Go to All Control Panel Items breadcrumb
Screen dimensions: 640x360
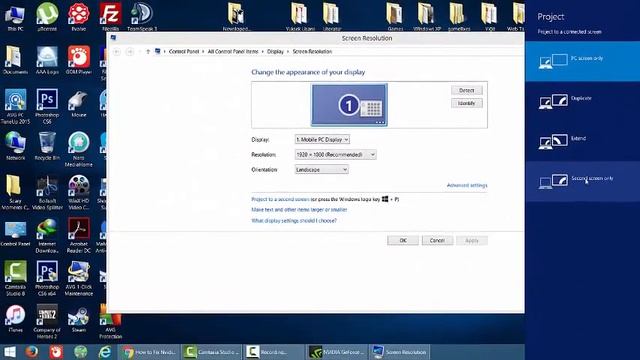(233, 51)
